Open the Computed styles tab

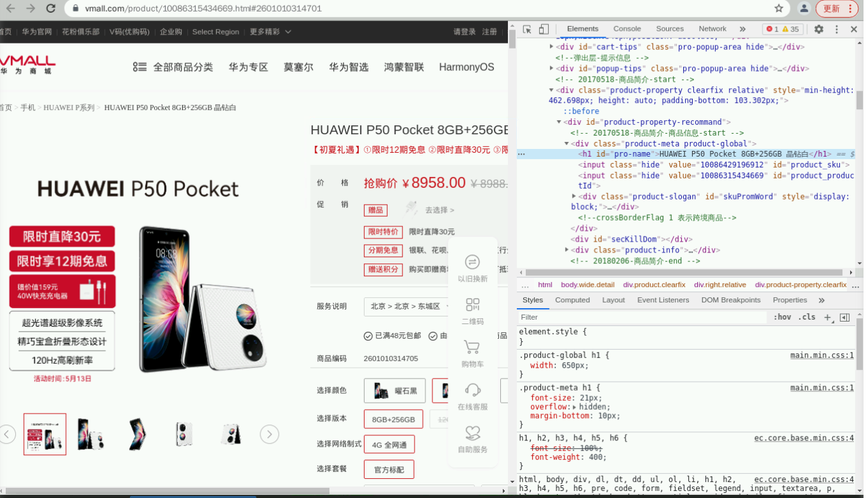(572, 300)
